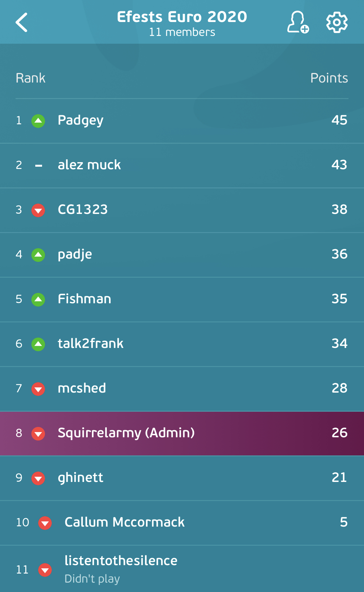Screen dimensions: 364x592
Task: Tap the Efests Euro 2020 title
Action: (182, 17)
